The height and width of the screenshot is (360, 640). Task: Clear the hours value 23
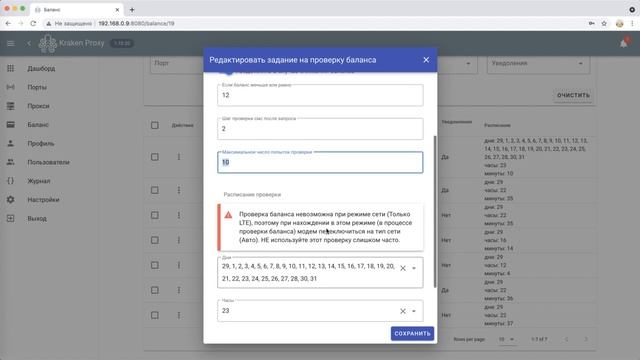tap(403, 311)
